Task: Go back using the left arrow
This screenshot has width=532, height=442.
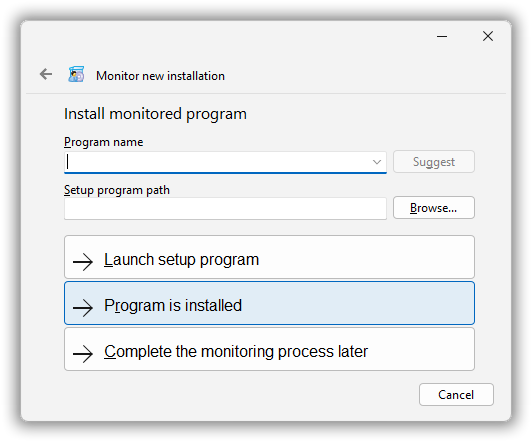Action: click(x=46, y=74)
